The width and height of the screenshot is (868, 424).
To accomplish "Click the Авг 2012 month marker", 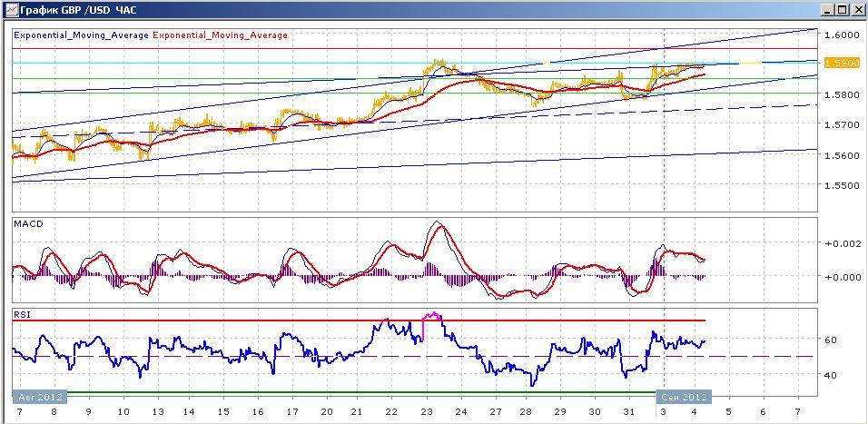I will (40, 398).
